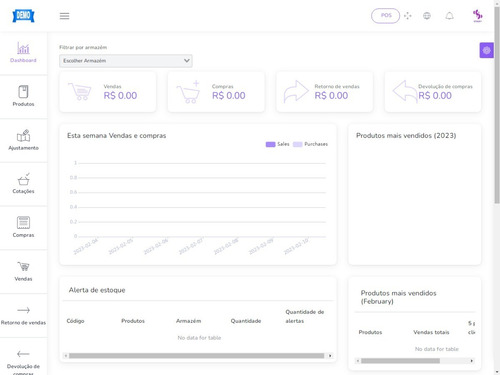Toggle the hamburger sidebar menu
500x375 pixels.
(x=64, y=16)
